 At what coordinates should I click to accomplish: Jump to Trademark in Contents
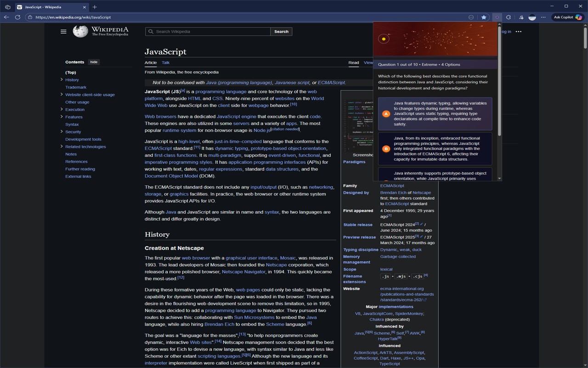(76, 87)
